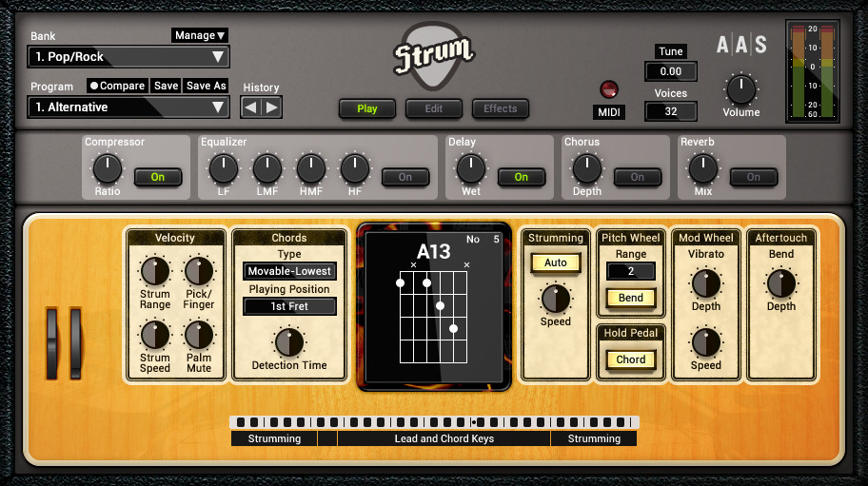Click the Strum guitar pick logo
Viewport: 868px width, 486px height.
[x=434, y=56]
